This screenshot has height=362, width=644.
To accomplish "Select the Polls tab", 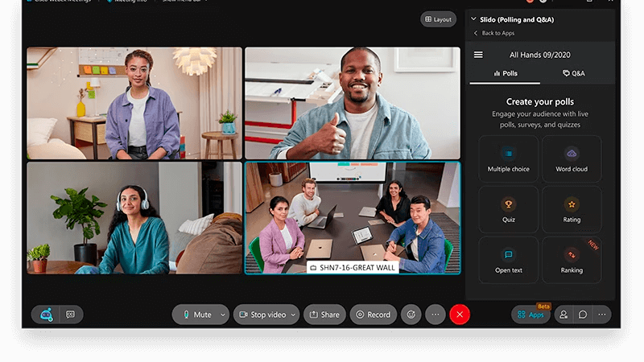I will [506, 73].
